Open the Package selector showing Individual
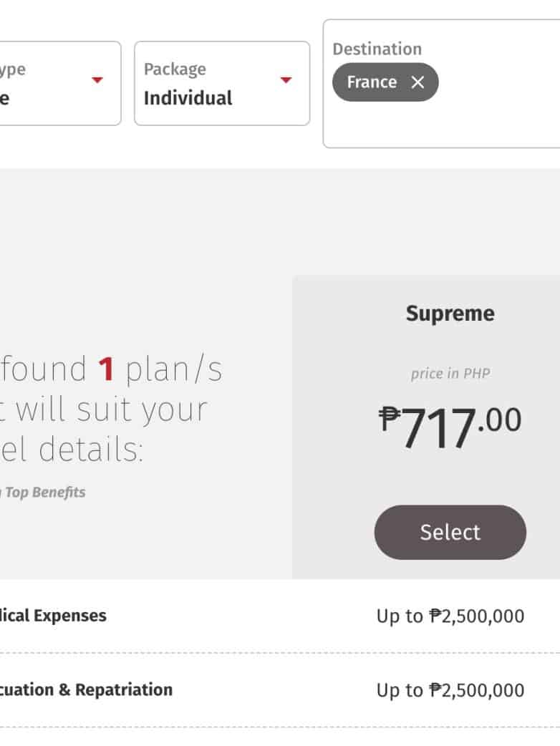The height and width of the screenshot is (746, 560). (x=222, y=84)
